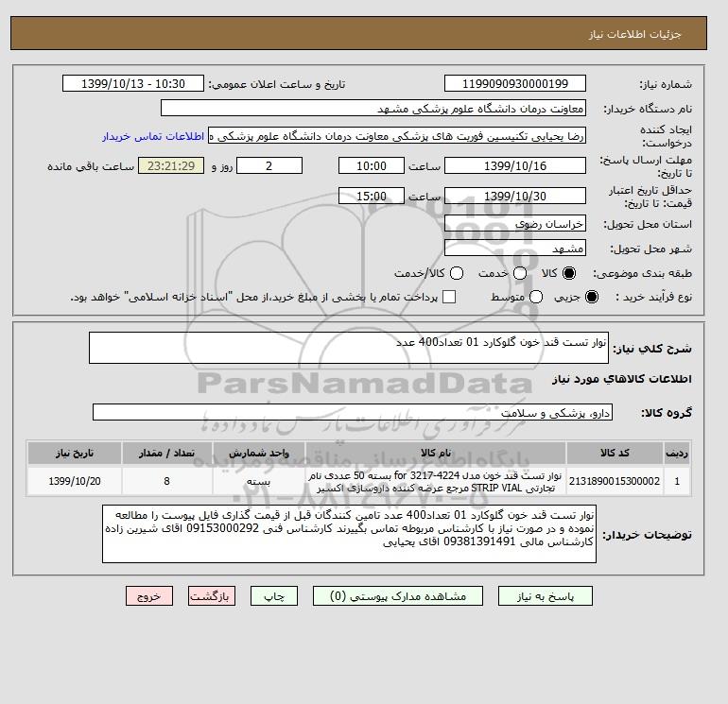
Task: Click the need date cell 1399/10/20
Action: 75,481
